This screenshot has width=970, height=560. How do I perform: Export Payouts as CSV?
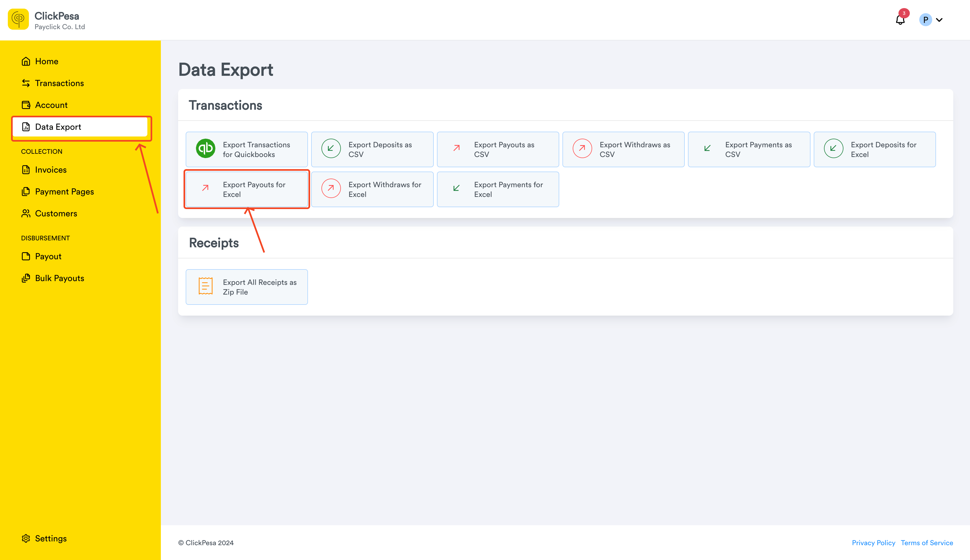point(498,150)
